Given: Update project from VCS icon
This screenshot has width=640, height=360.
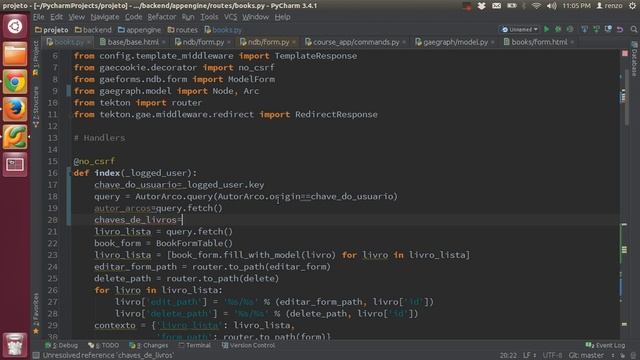Looking at the screenshot, I should pos(584,29).
